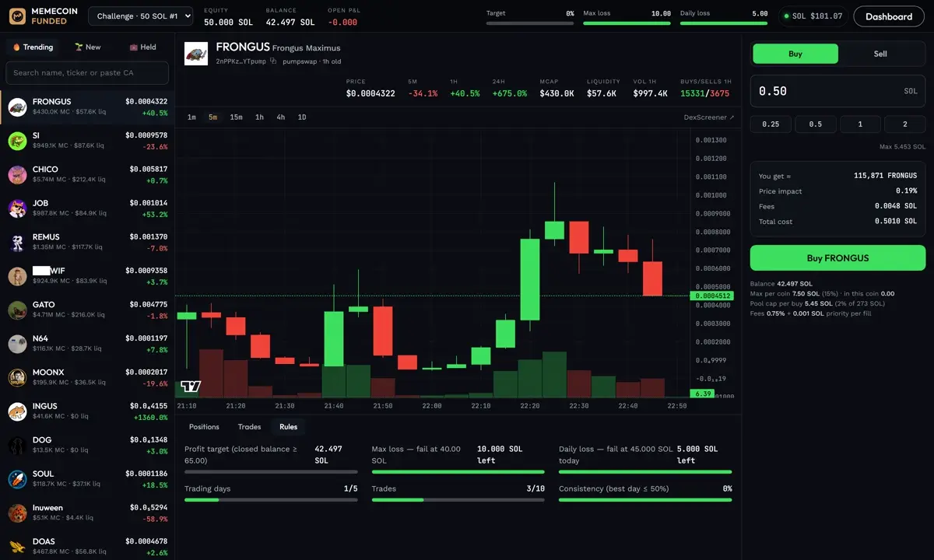Select the MOONX coin avatar
This screenshot has width=934, height=560.
17,378
